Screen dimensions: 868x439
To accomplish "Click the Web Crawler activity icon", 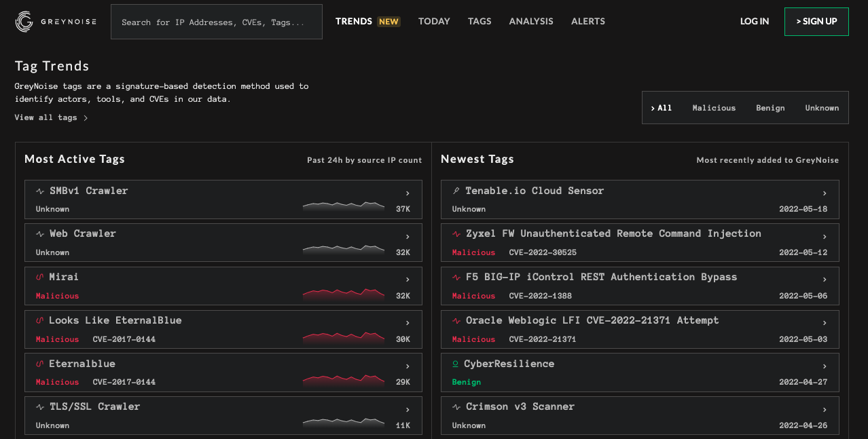I will 40,234.
